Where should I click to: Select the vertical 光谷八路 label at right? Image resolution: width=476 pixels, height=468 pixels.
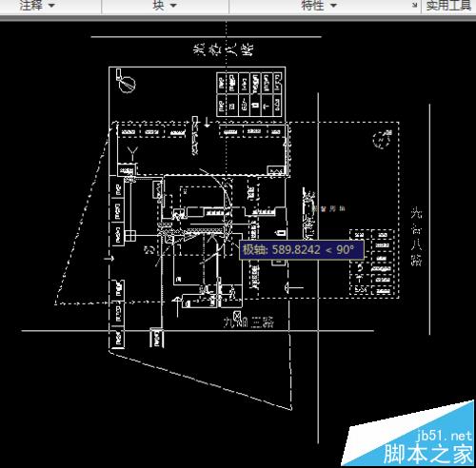tap(416, 237)
